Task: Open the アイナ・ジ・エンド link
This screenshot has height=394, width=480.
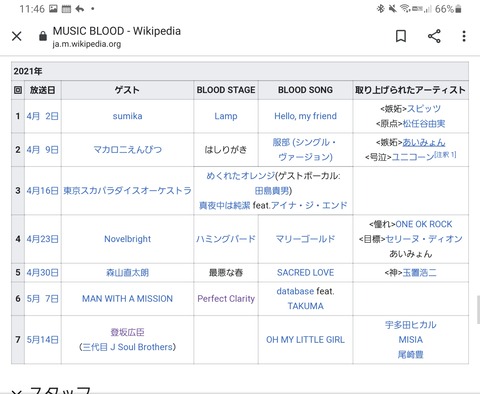Action: 309,205
